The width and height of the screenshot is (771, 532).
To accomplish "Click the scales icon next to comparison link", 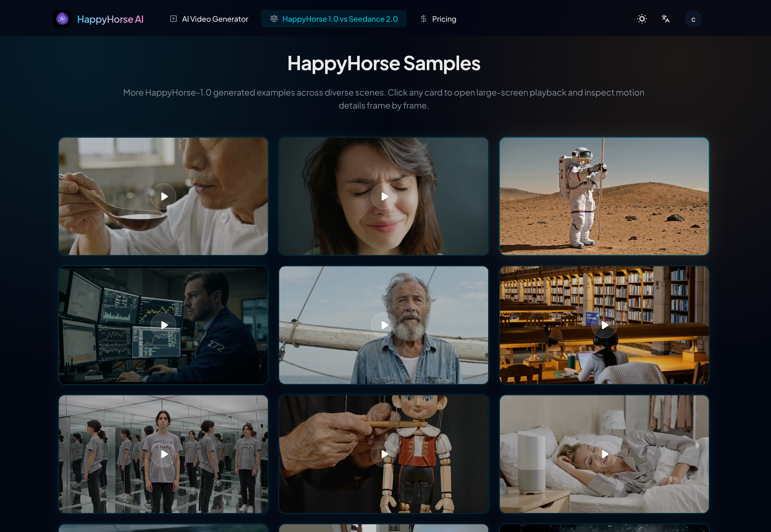I will click(x=274, y=19).
